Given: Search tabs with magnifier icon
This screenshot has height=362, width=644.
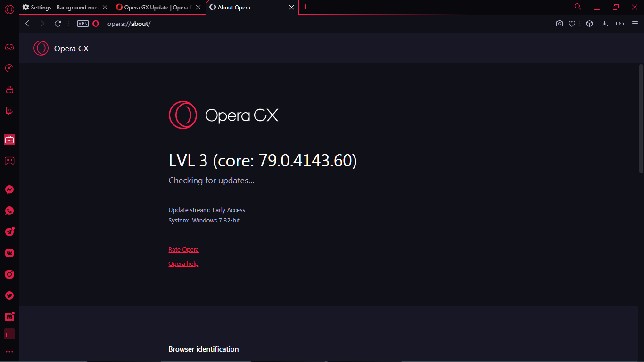Looking at the screenshot, I should click(578, 7).
